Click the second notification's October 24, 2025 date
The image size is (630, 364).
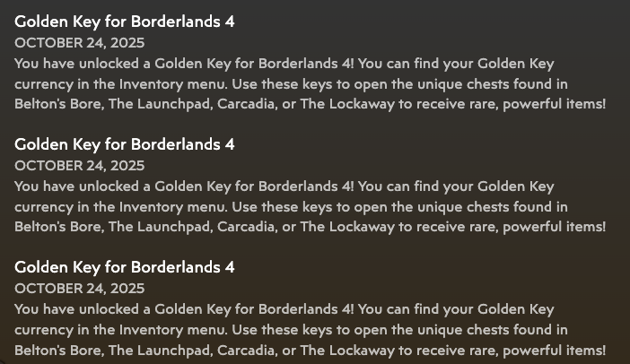pos(79,166)
